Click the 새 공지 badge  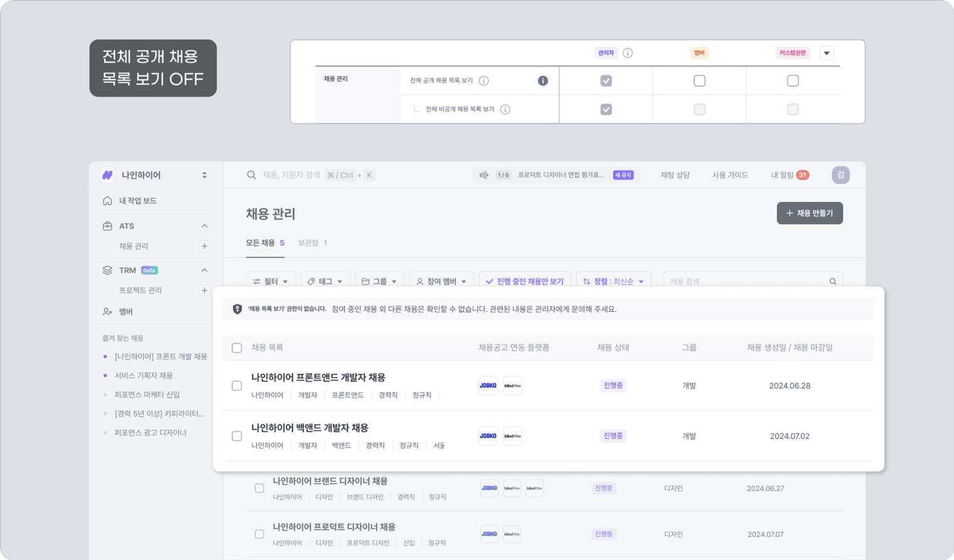(623, 175)
